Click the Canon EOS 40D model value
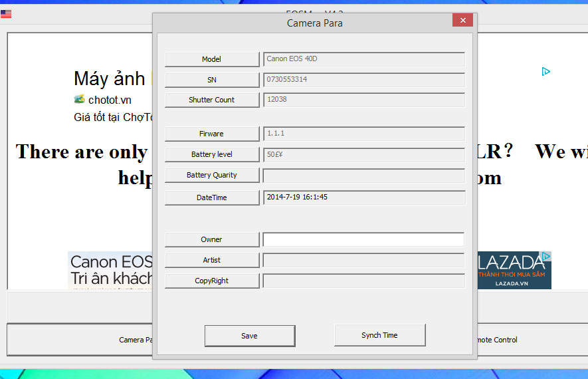 point(363,59)
